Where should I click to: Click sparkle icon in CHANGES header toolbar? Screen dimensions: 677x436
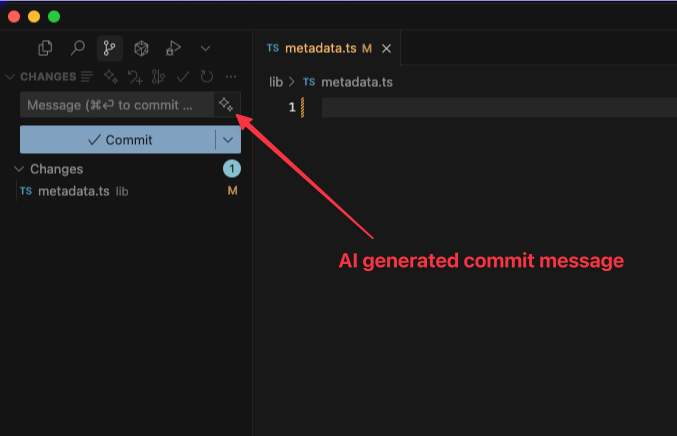tap(111, 77)
